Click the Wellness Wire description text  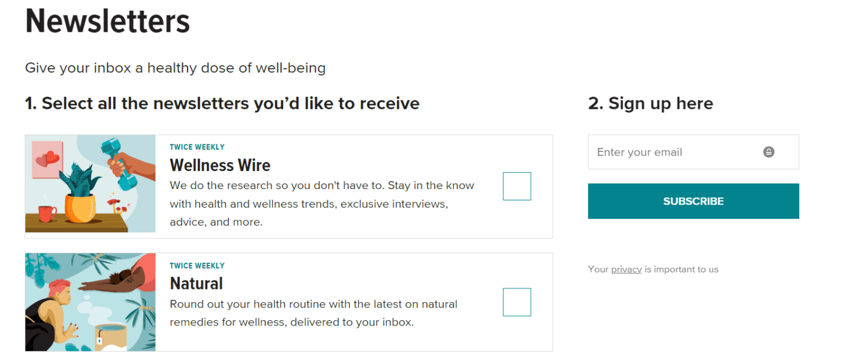[322, 203]
